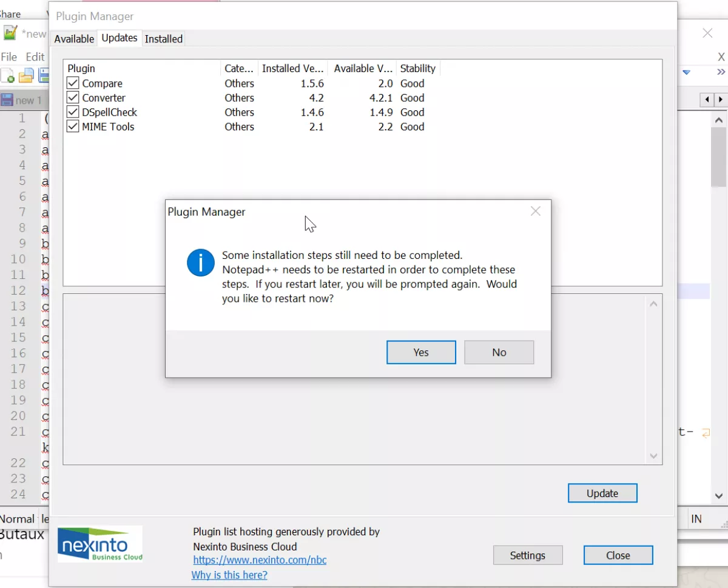The width and height of the screenshot is (728, 588).
Task: Click No to restart later
Action: (499, 352)
